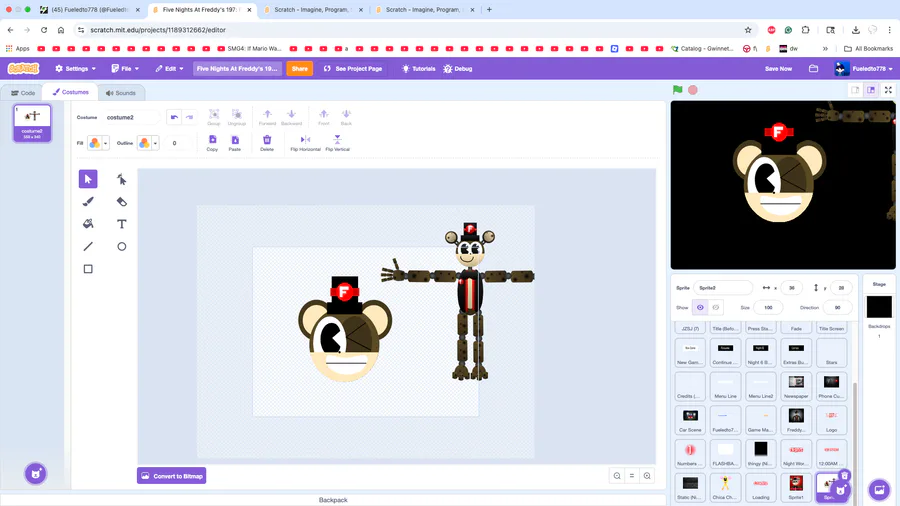The height and width of the screenshot is (506, 900).
Task: Open the Edit menu
Action: (x=169, y=68)
